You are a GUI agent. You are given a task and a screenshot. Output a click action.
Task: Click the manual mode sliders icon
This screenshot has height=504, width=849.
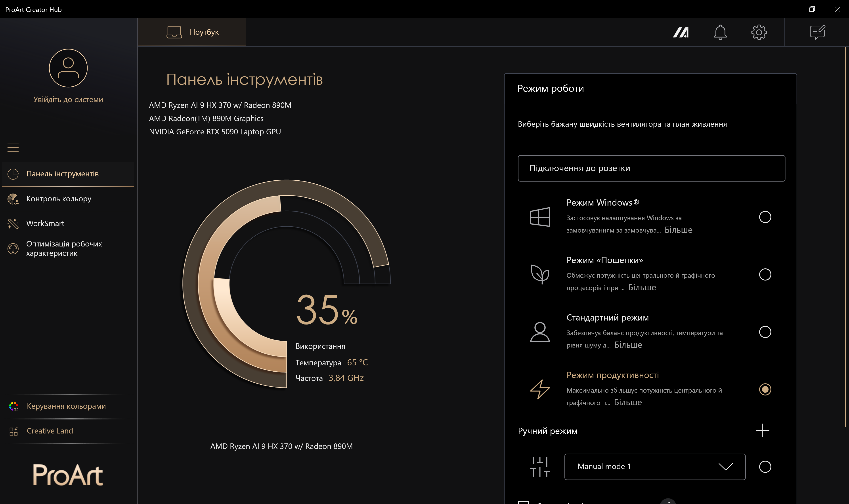(540, 467)
